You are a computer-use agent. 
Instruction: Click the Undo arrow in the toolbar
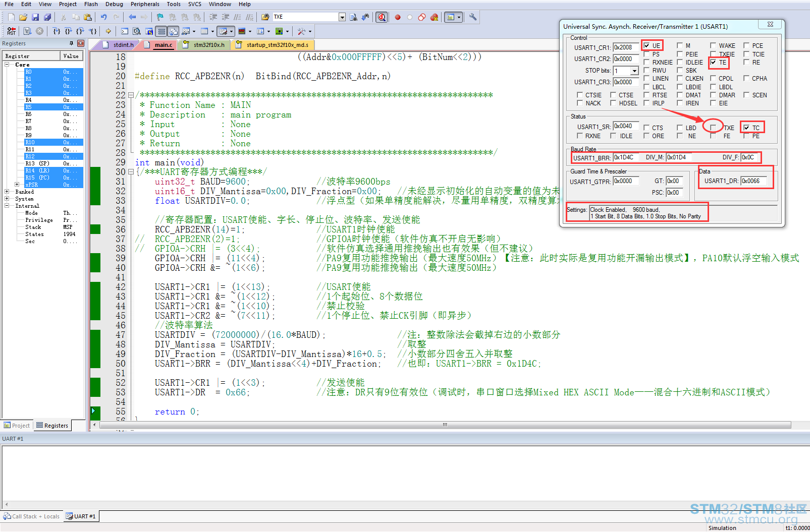point(103,17)
